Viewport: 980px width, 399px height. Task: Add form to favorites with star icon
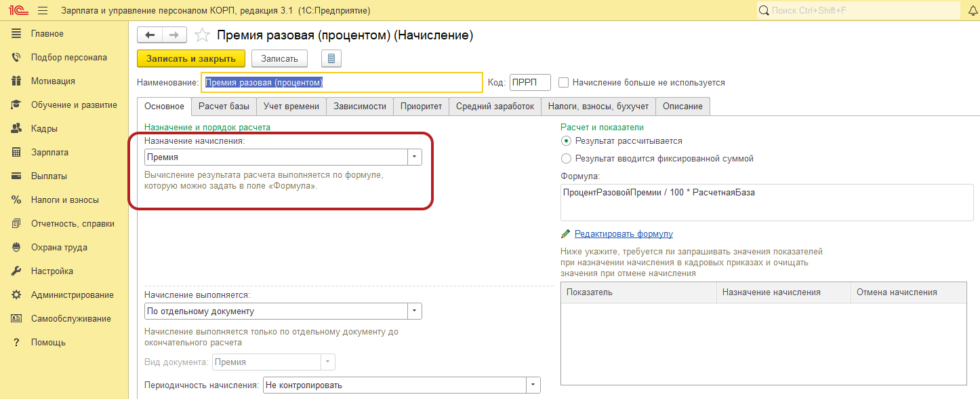point(201,35)
